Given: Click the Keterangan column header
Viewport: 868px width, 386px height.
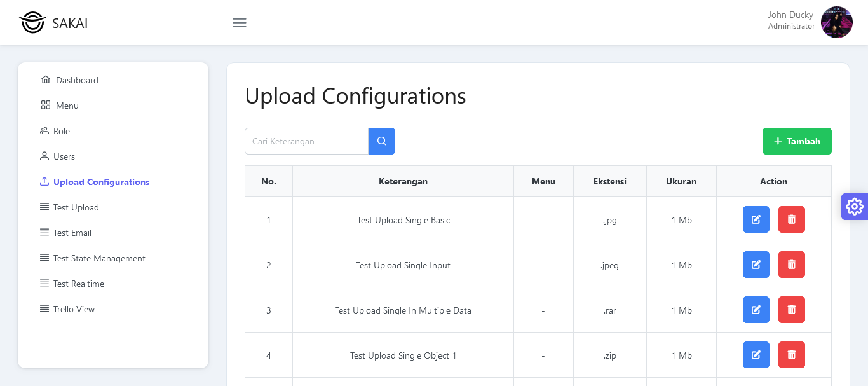Looking at the screenshot, I should click(x=403, y=181).
